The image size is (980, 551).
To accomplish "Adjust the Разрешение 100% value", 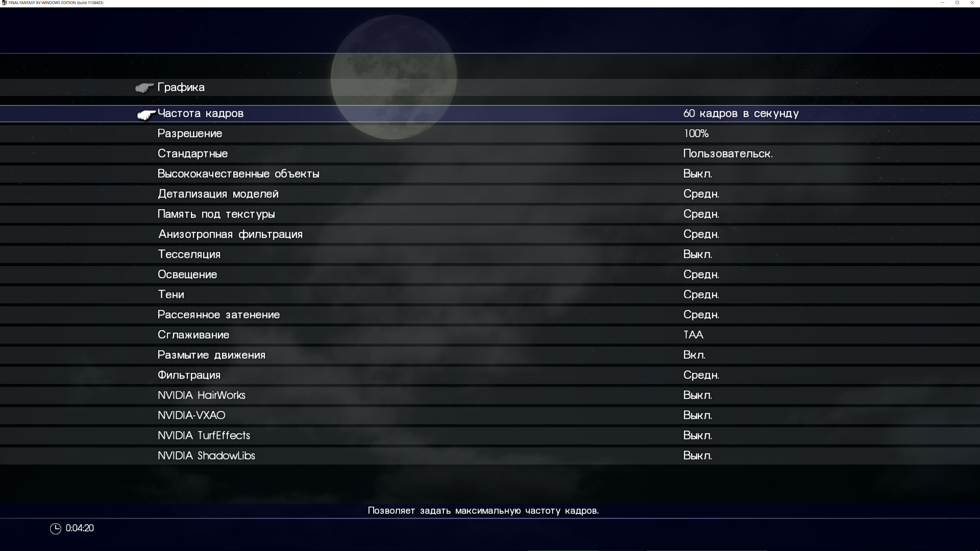I will click(696, 133).
